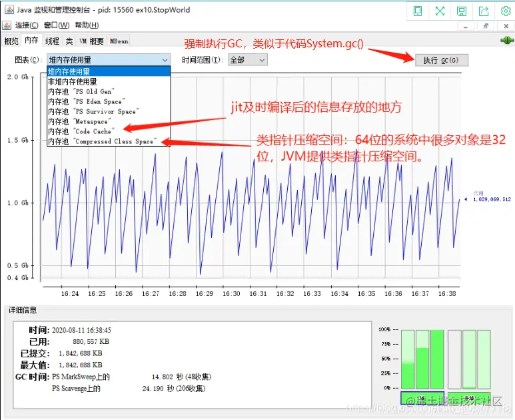This screenshot has width=515, height=420.
Task: Choose 堆内存使用量 in the chart list
Action: click(x=109, y=71)
